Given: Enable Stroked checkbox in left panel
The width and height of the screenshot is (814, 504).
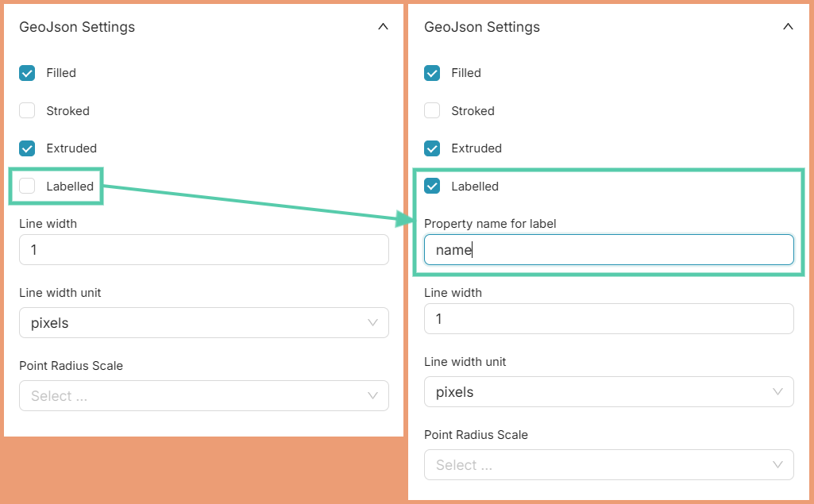Looking at the screenshot, I should click(x=28, y=111).
